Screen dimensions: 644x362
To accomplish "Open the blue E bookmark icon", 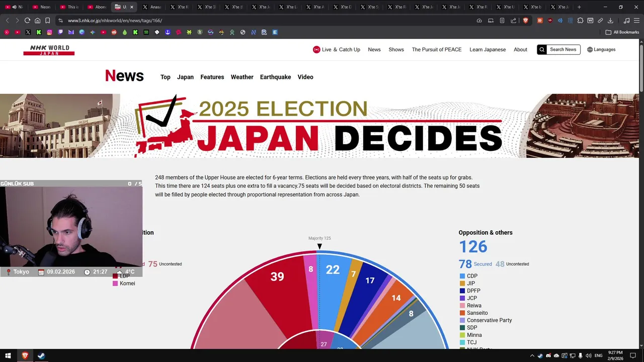I will [275, 32].
